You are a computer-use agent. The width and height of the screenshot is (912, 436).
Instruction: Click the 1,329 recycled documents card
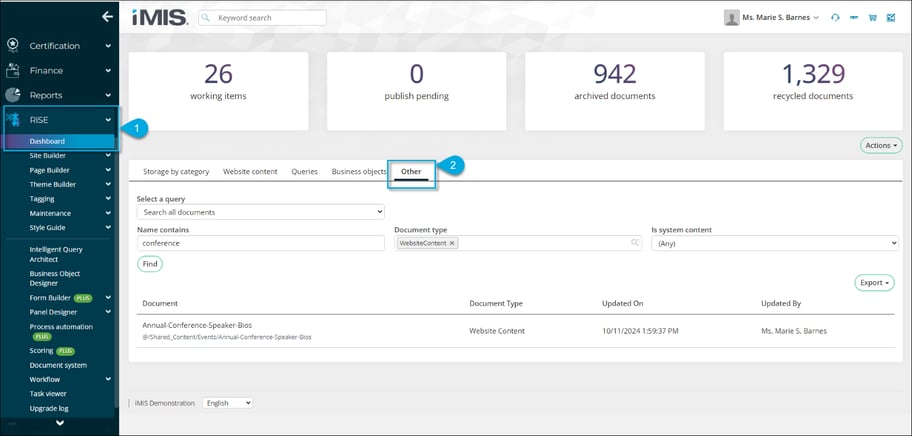pos(813,91)
